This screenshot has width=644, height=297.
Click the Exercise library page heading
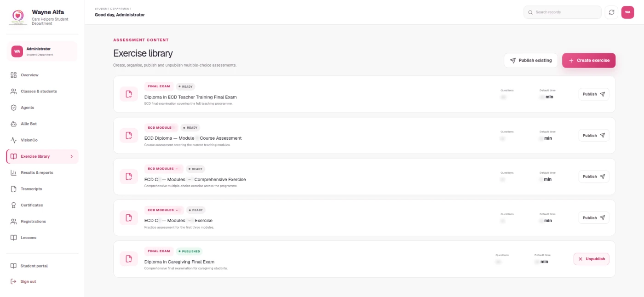point(143,53)
